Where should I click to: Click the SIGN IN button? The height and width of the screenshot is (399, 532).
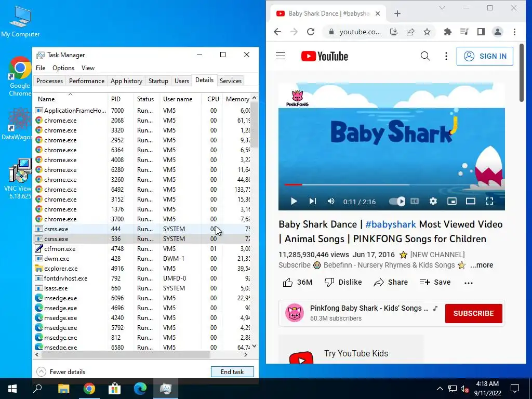[485, 56]
